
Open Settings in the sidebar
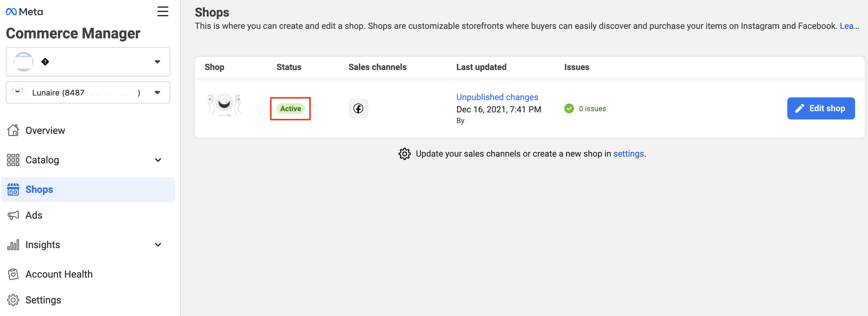tap(88, 300)
